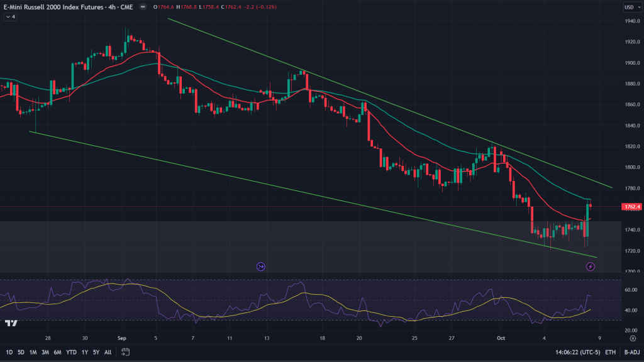
Task: Toggle the ETH extended hours session
Action: [610, 352]
